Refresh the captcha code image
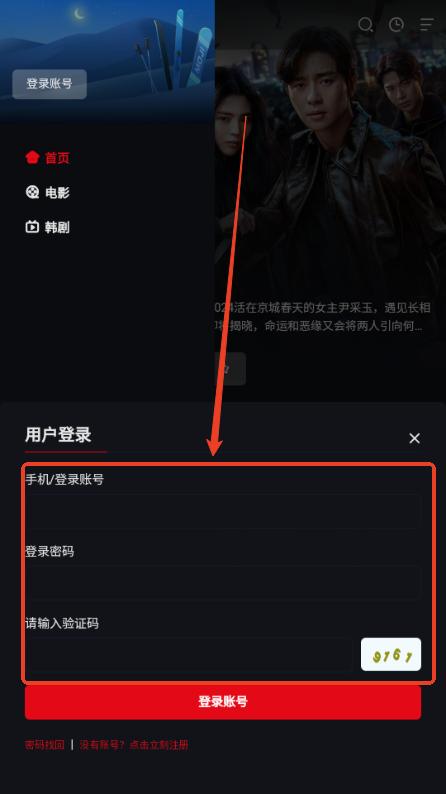The width and height of the screenshot is (446, 794). click(x=391, y=654)
